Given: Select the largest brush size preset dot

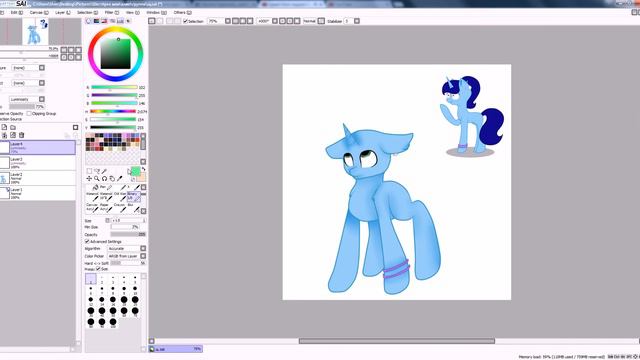Looking at the screenshot, I should coord(113,322).
